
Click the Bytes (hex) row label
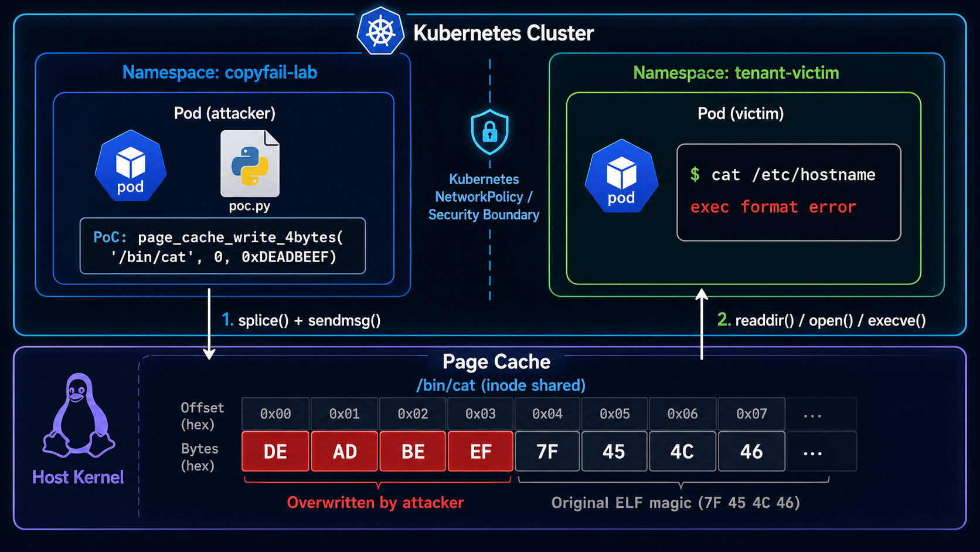point(200,457)
